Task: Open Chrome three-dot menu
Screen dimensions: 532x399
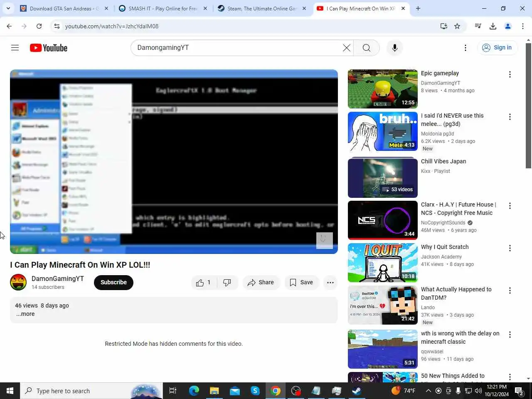Action: (x=523, y=26)
